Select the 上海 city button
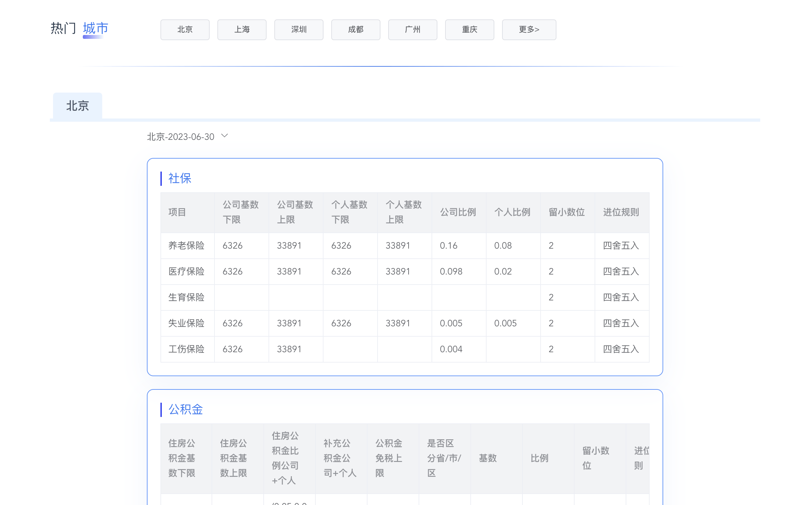Viewport: 812px width, 505px height. [x=242, y=29]
